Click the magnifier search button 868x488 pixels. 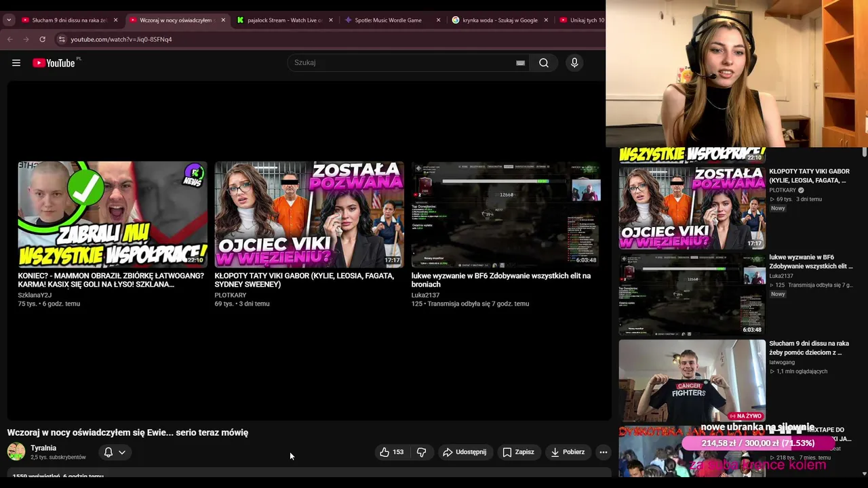pyautogui.click(x=544, y=63)
